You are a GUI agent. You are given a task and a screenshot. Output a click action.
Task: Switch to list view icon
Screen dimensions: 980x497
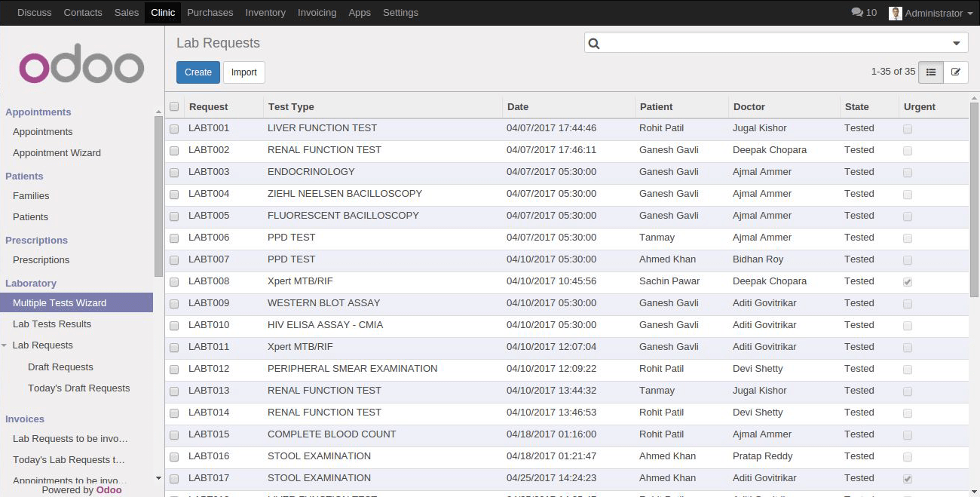[x=931, y=72]
